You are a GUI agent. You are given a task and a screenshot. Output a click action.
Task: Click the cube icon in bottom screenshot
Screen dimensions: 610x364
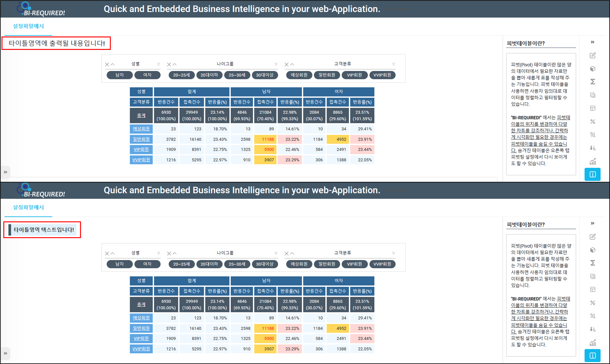pos(592,250)
